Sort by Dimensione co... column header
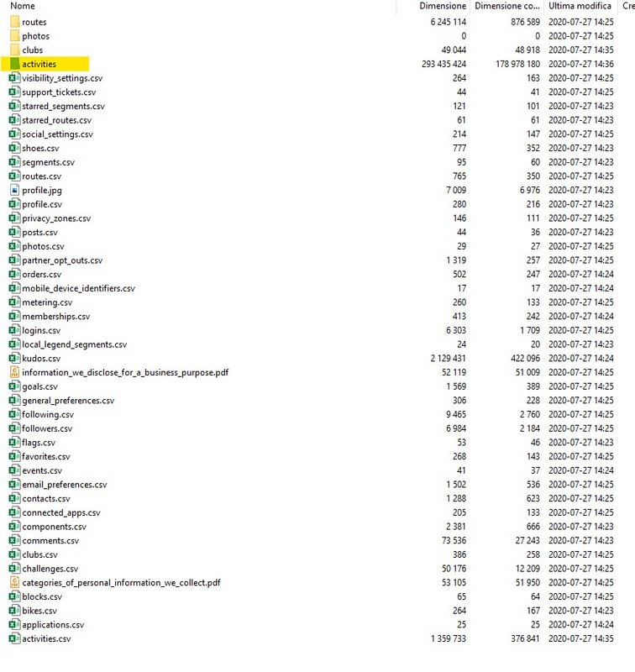The image size is (635, 672). [507, 6]
